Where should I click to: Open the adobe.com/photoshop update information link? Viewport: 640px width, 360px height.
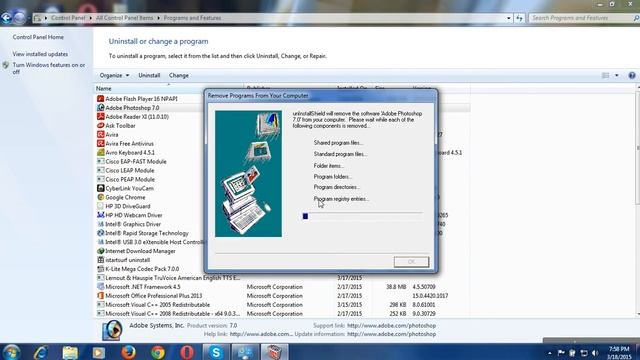391,334
